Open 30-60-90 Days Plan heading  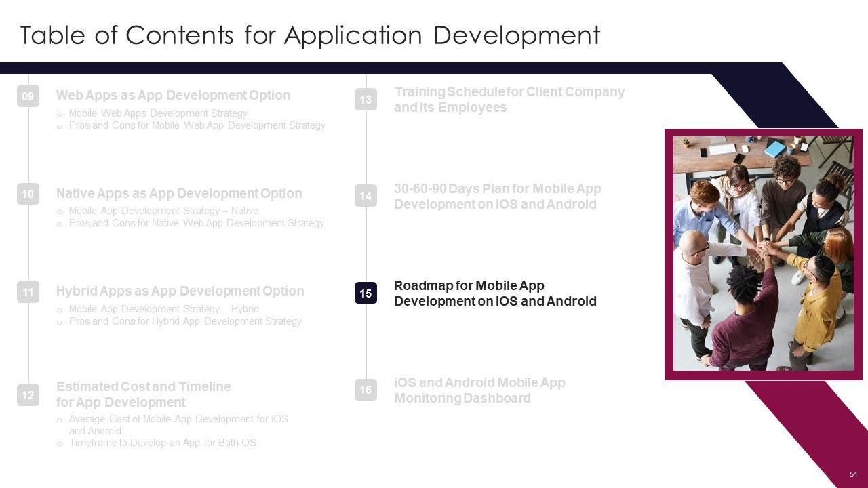coord(497,197)
